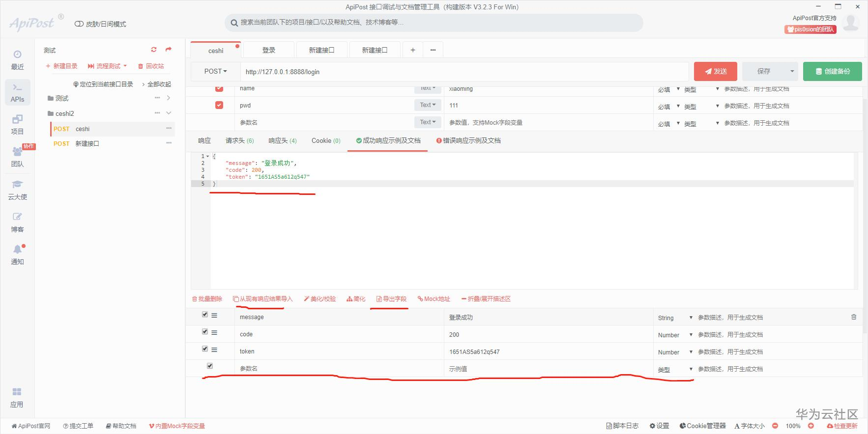This screenshot has width=868, height=434.
Task: Open 内置Mock字段变量 link
Action: click(x=177, y=426)
